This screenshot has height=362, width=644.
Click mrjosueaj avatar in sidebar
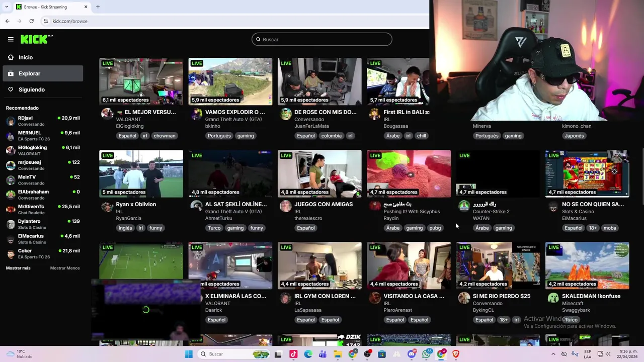pyautogui.click(x=11, y=165)
